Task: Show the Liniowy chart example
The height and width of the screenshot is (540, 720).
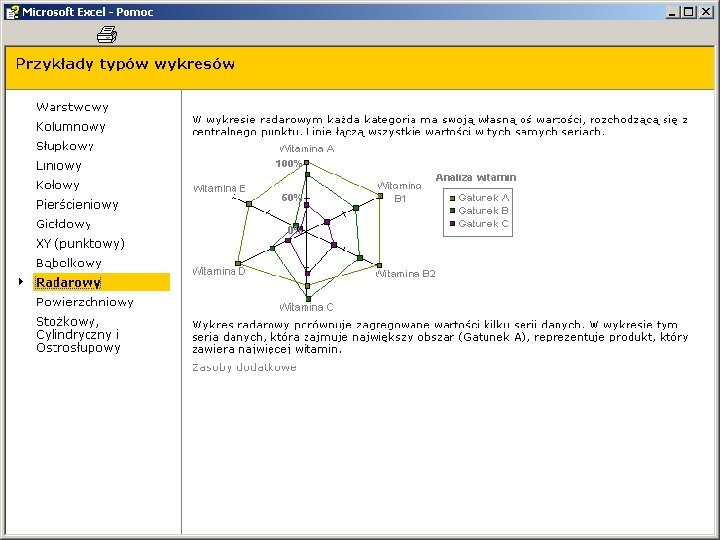Action: click(59, 166)
